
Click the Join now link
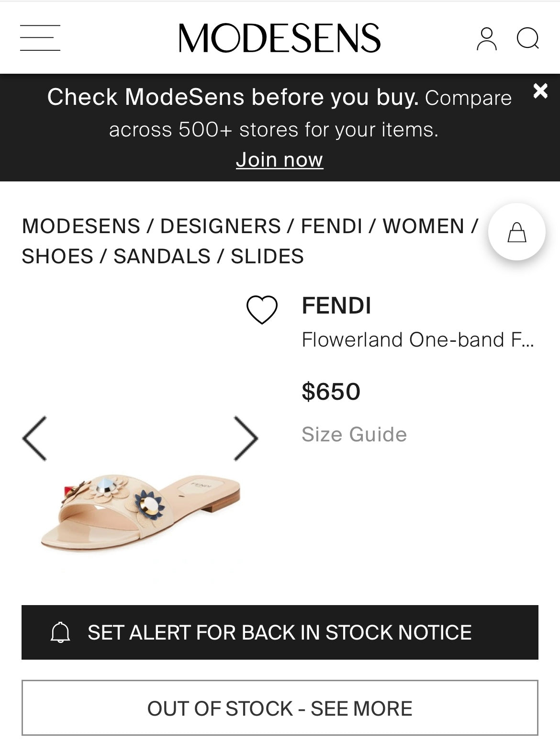280,160
